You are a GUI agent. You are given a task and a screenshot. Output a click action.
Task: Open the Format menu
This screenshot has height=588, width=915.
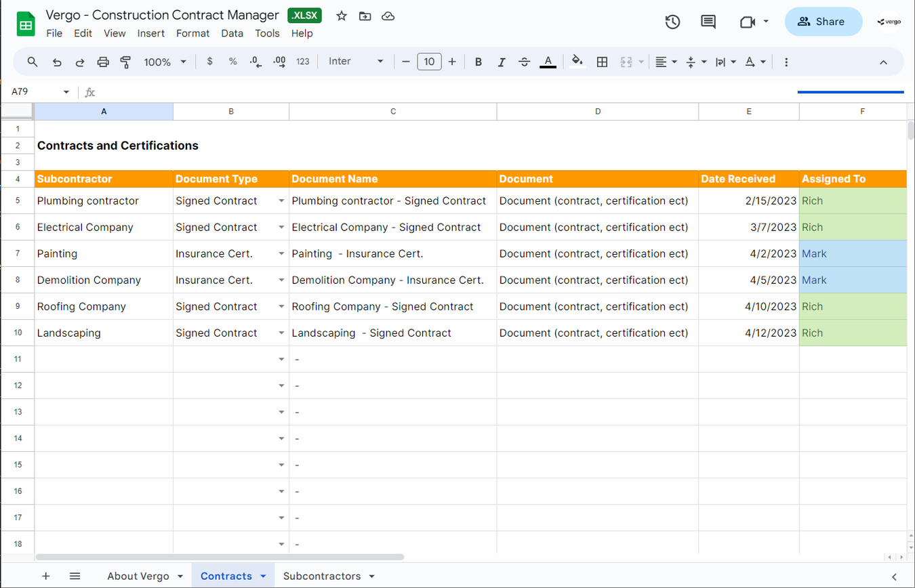[x=192, y=33]
